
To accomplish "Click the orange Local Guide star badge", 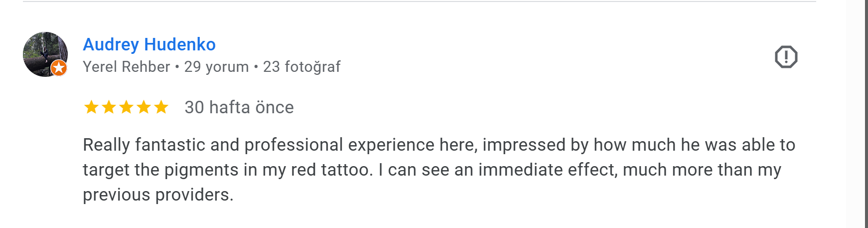I will coord(59,67).
